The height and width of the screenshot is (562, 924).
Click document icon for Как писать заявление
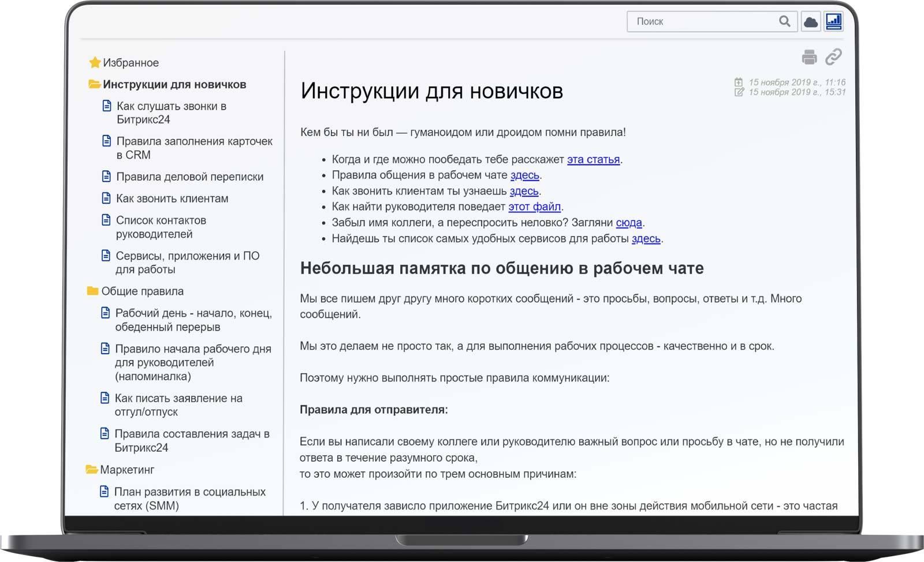tap(105, 398)
